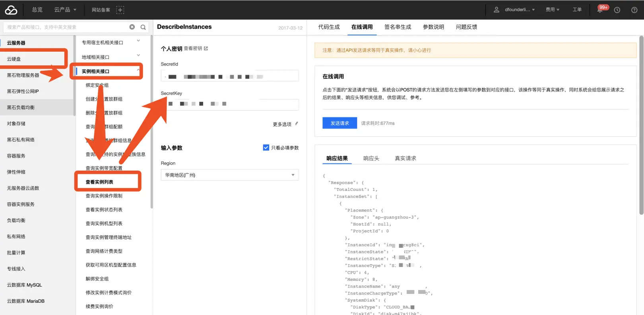Image resolution: width=644 pixels, height=315 pixels.
Task: Open the 获取可用区机型配置信息 API
Action: [111, 265]
